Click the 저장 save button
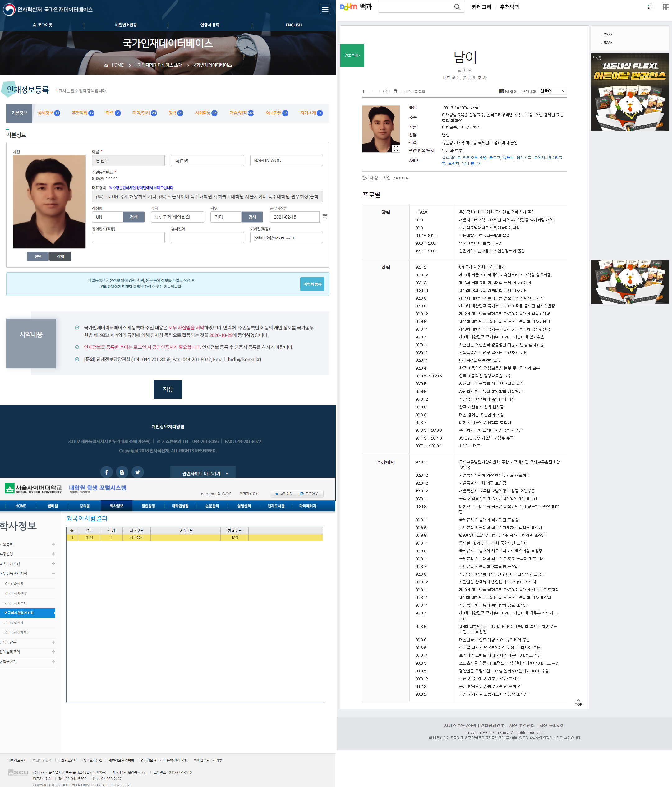Screen dimensions: 672x787 [x=168, y=389]
